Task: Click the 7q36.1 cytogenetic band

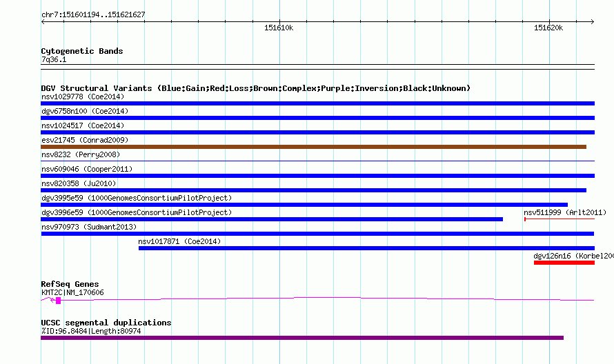Action: click(x=317, y=67)
